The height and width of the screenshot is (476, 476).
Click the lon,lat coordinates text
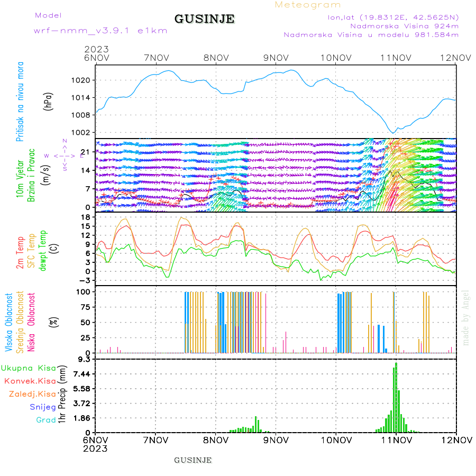coord(393,17)
